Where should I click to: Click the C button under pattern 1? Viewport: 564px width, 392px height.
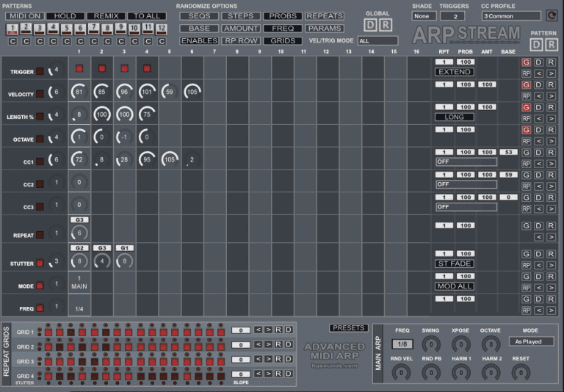pyautogui.click(x=12, y=41)
